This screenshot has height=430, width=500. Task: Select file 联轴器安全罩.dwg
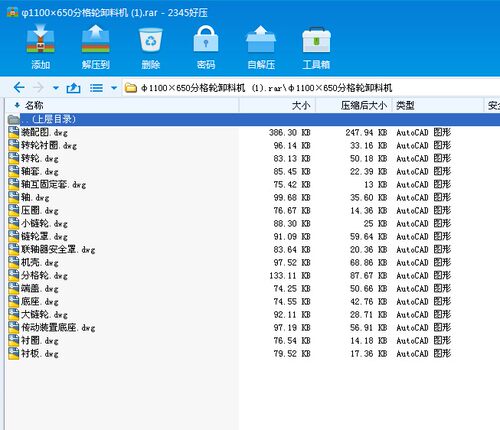tap(58, 250)
